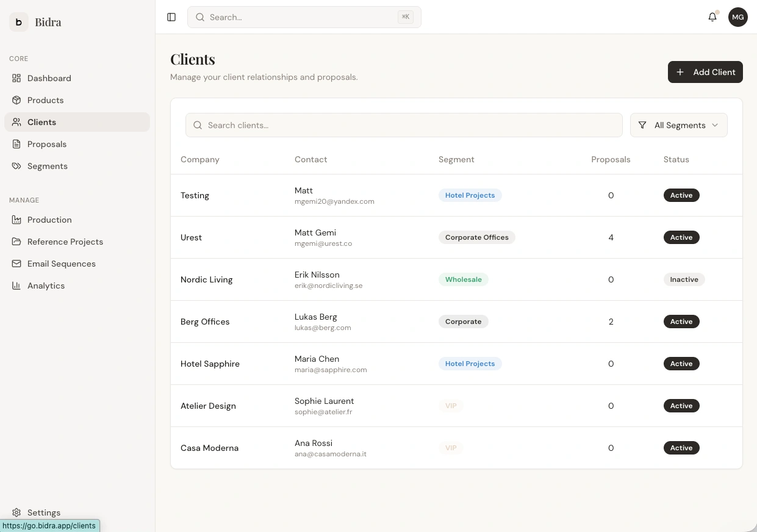Image resolution: width=757 pixels, height=532 pixels.
Task: Expand the All Segments filter dropdown
Action: (x=678, y=125)
